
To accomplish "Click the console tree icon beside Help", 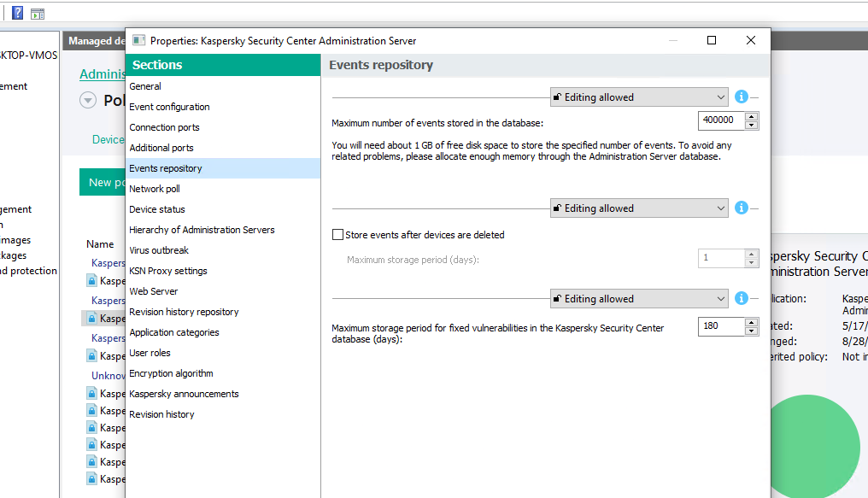I will click(x=37, y=14).
